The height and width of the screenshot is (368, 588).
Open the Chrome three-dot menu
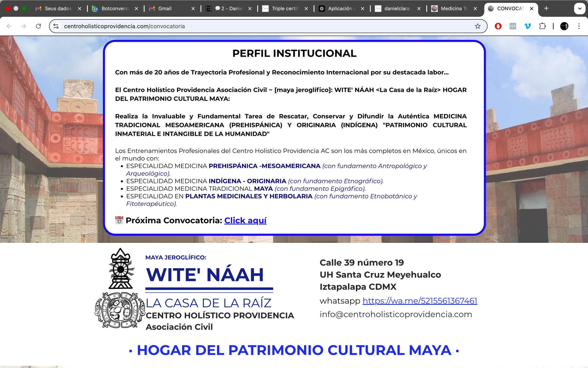579,26
